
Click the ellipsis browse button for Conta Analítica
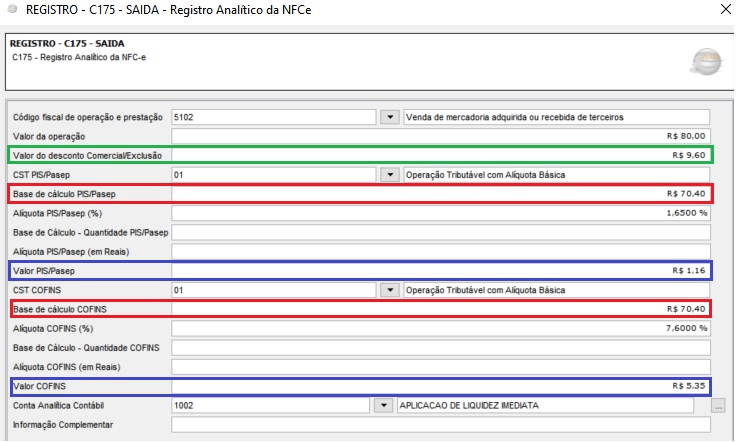[x=718, y=406]
